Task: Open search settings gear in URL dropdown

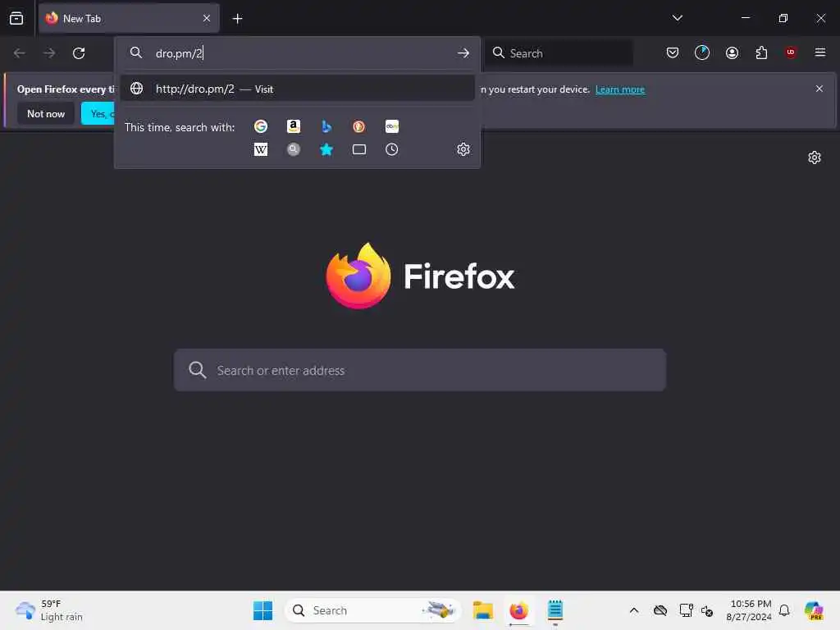Action: pyautogui.click(x=463, y=149)
